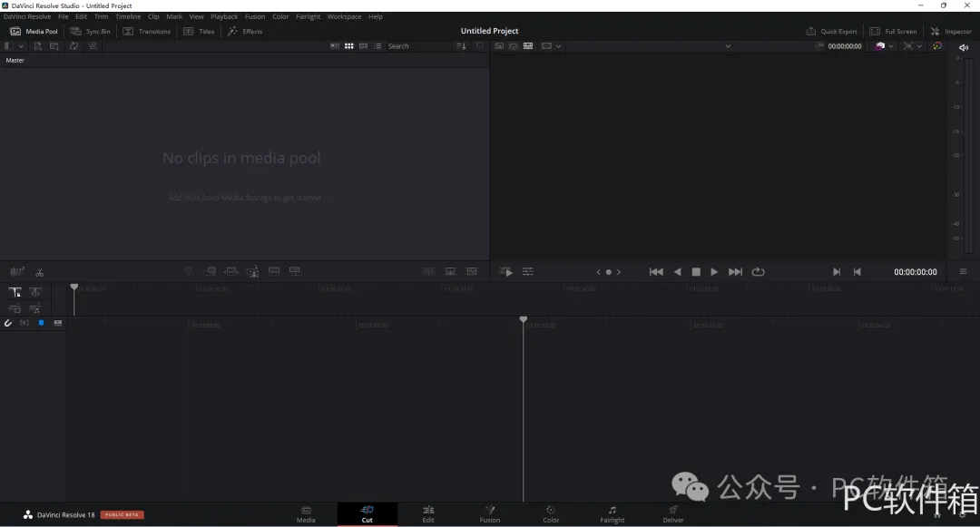This screenshot has height=527, width=980.
Task: Click the Smooth Cut icon
Action: tap(472, 271)
